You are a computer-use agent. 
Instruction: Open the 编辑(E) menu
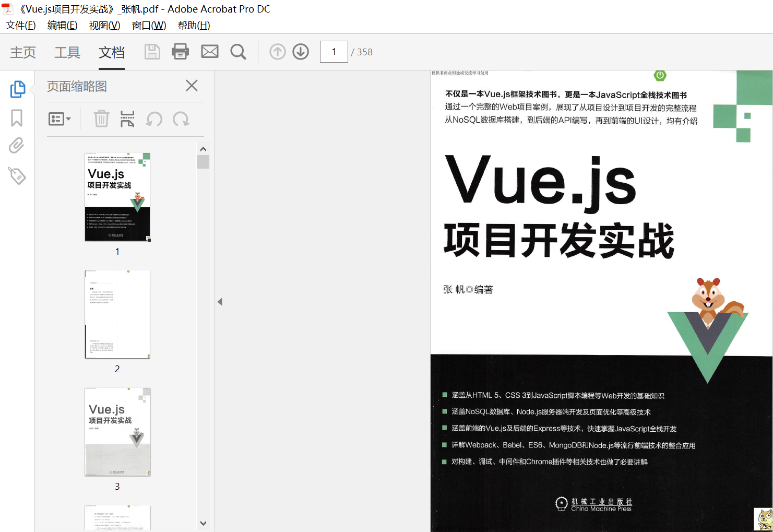point(63,25)
